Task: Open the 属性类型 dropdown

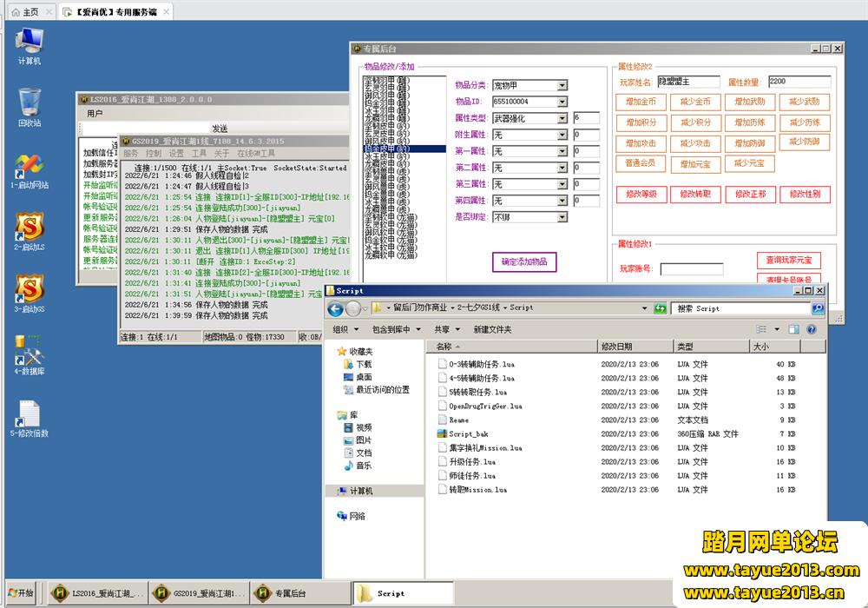Action: [x=562, y=118]
